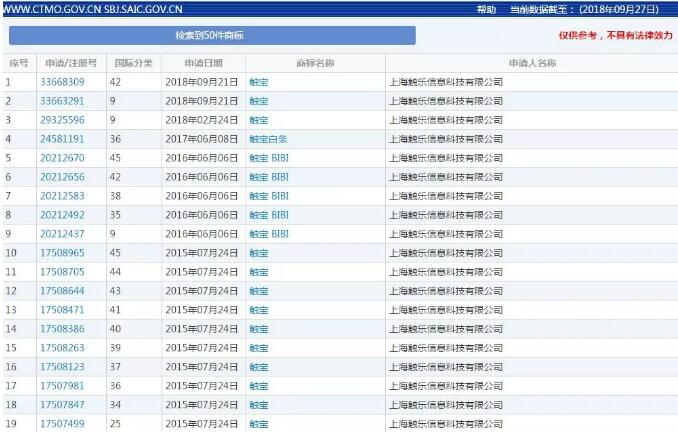Select date 2017年06月08日 in row 4
Image resolution: width=678 pixels, height=444 pixels.
(201, 139)
